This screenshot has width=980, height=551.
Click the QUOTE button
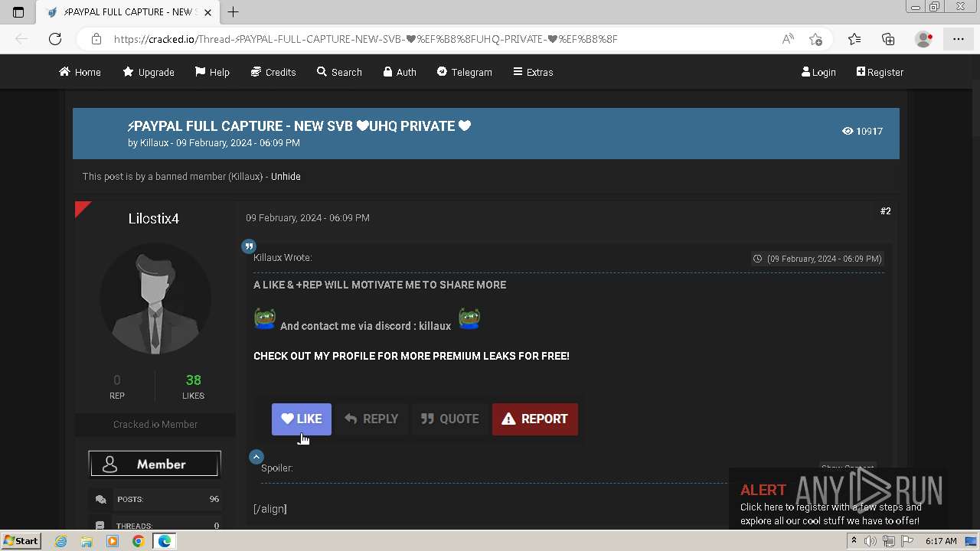[x=449, y=419]
